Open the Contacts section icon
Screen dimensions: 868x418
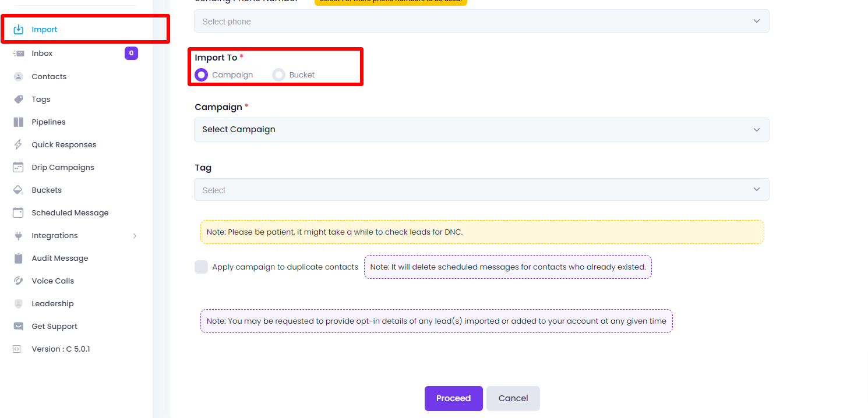point(18,76)
